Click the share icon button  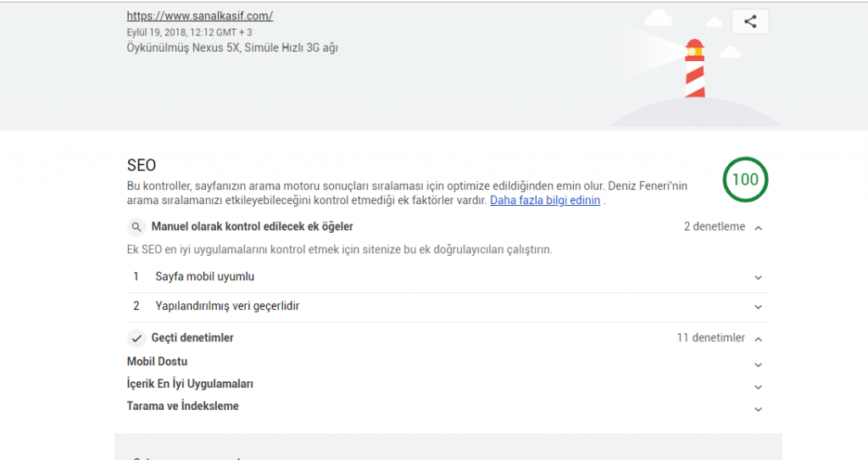tap(749, 22)
